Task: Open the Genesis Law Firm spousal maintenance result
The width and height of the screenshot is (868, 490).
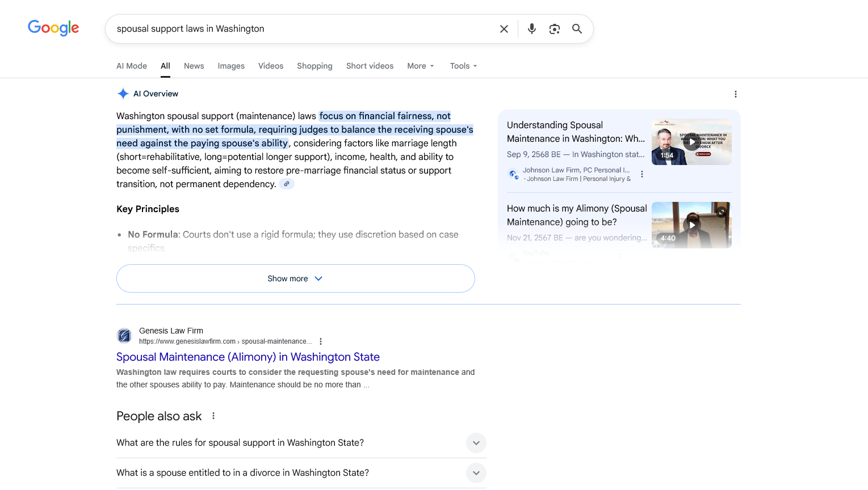Action: (248, 357)
